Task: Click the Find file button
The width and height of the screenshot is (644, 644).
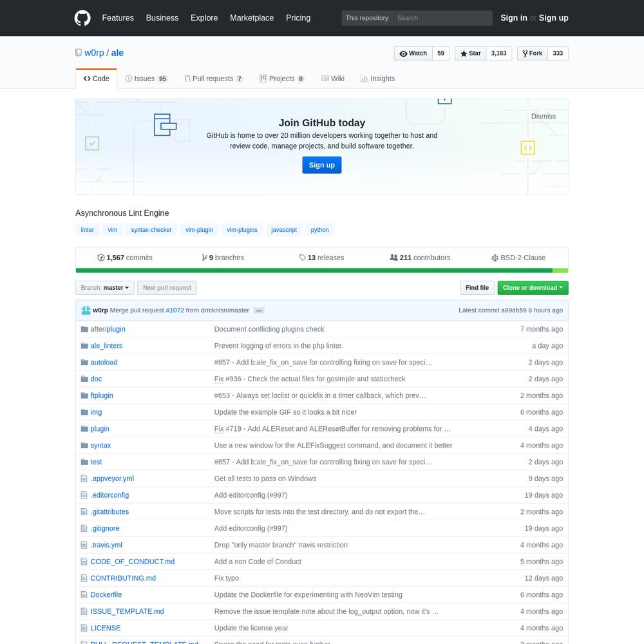Action: click(x=477, y=287)
